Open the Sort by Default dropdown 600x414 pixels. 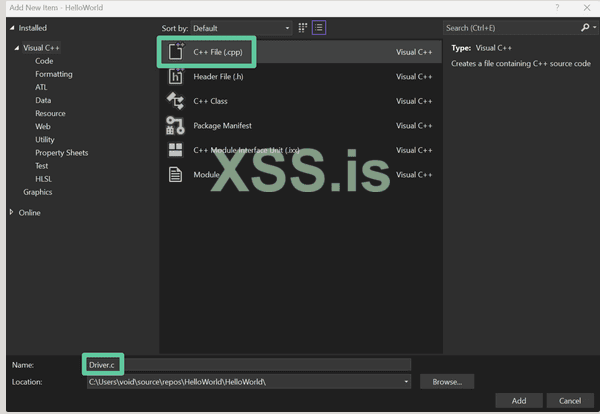coord(241,28)
